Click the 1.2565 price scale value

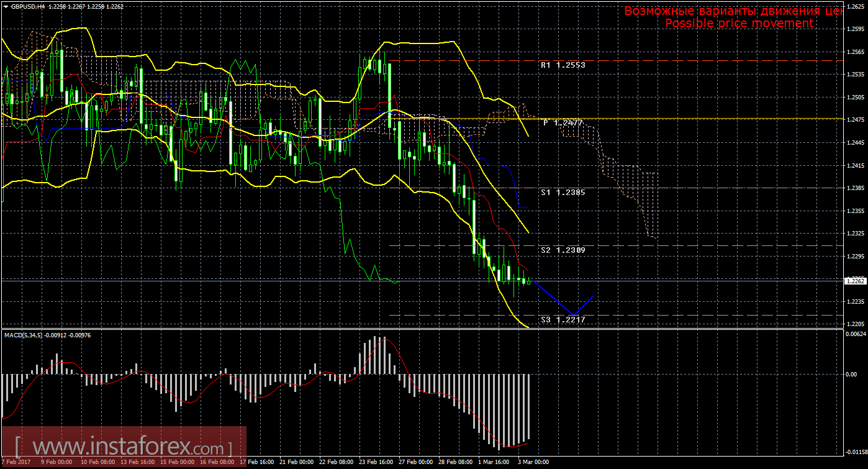coord(854,52)
